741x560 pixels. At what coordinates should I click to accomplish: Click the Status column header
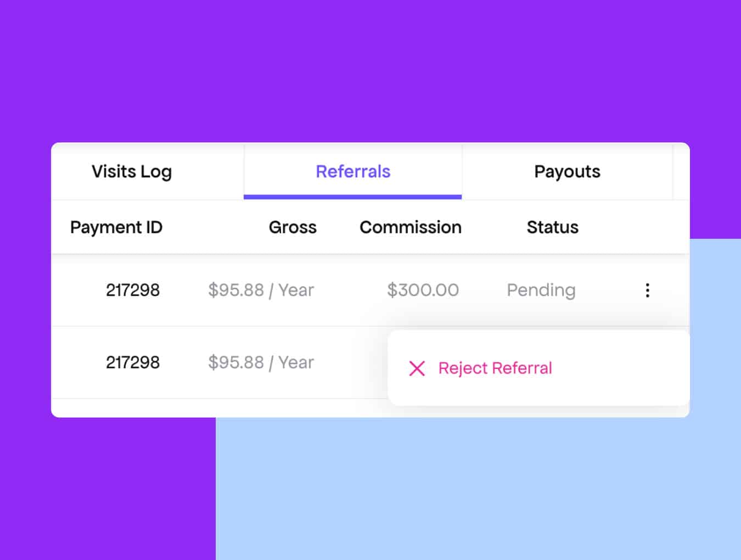(x=552, y=227)
